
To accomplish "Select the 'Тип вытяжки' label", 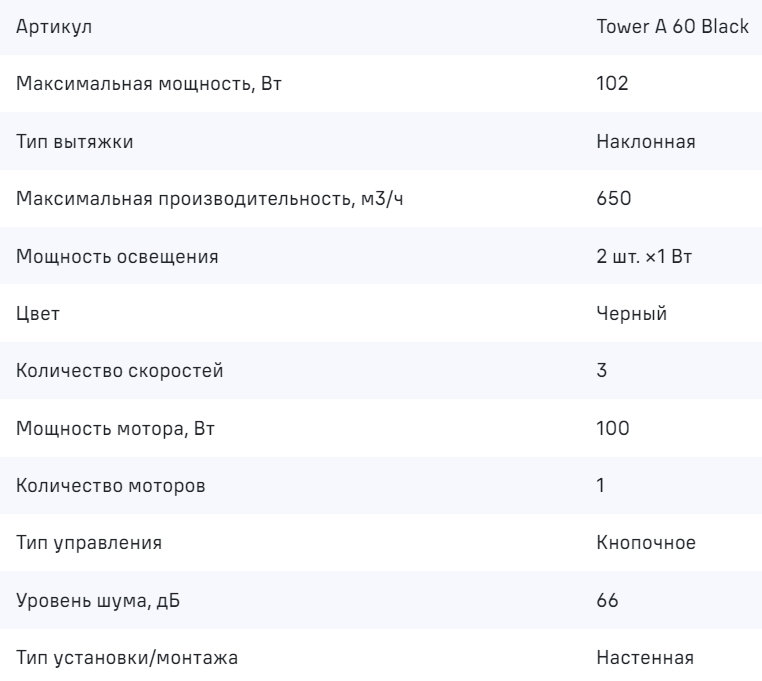I will pos(75,142).
